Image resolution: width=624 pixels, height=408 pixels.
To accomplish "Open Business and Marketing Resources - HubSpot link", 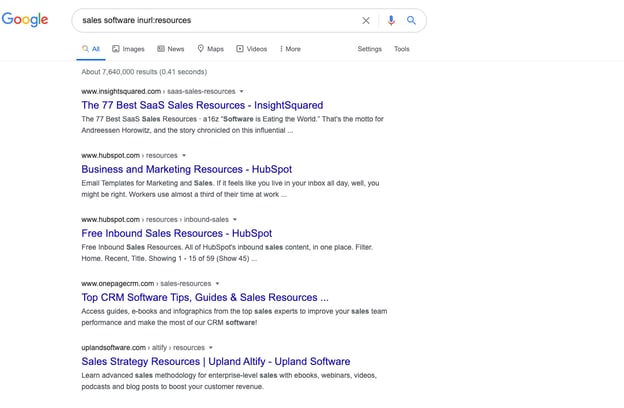I will (187, 169).
